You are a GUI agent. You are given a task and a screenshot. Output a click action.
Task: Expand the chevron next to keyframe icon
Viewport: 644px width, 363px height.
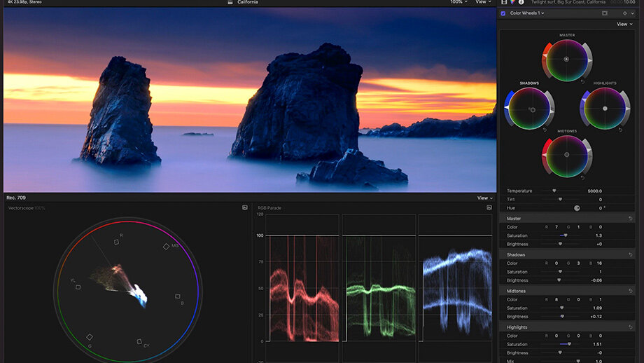click(x=633, y=13)
